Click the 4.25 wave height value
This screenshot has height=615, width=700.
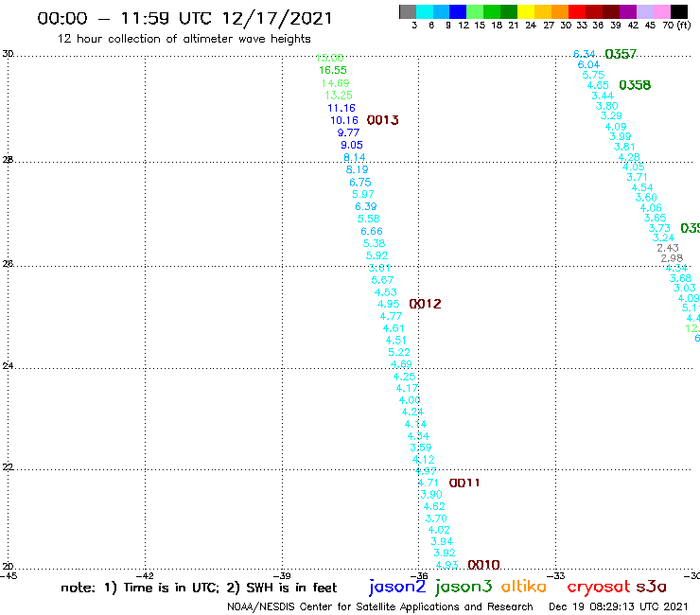click(405, 377)
